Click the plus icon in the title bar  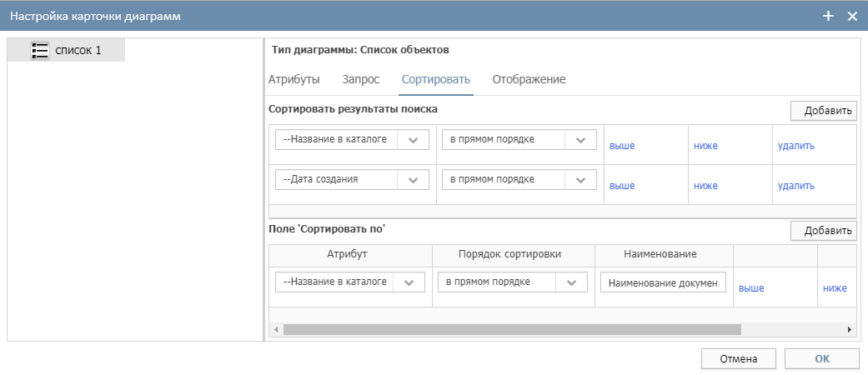click(828, 16)
